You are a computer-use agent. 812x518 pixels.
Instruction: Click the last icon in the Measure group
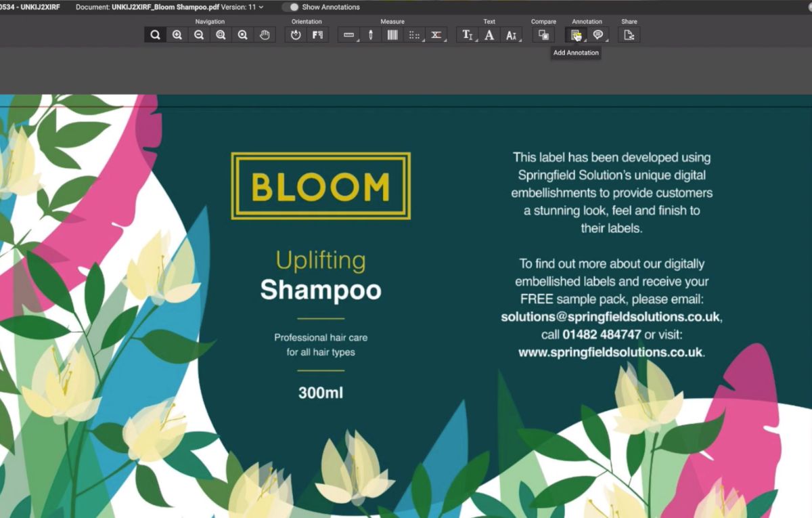point(436,35)
